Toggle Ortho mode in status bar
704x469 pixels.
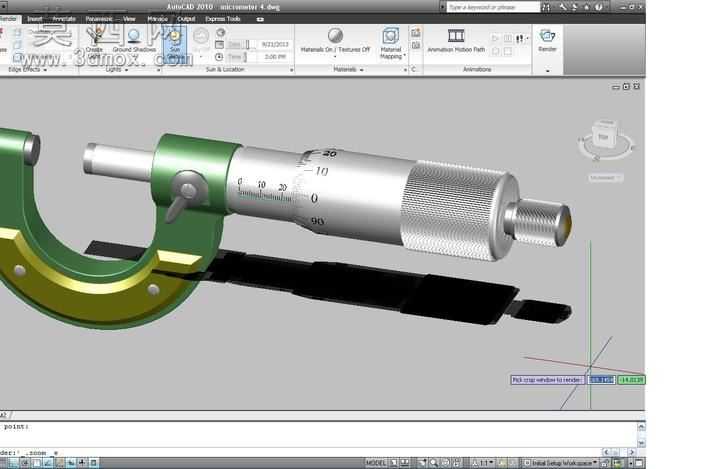pyautogui.click(x=13, y=462)
